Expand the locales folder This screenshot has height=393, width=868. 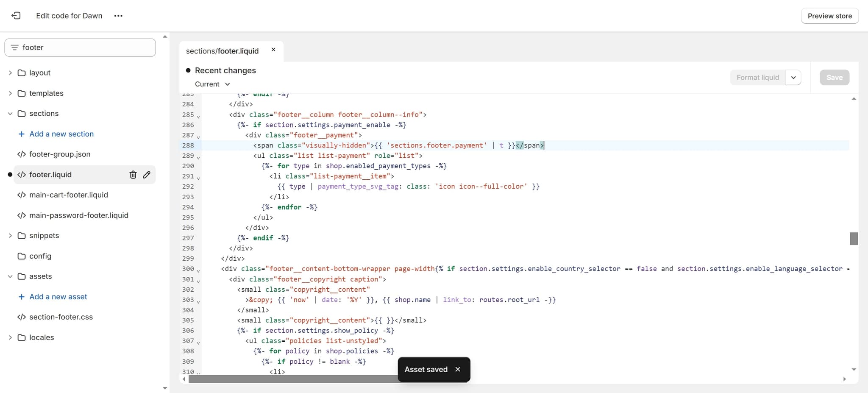click(9, 337)
